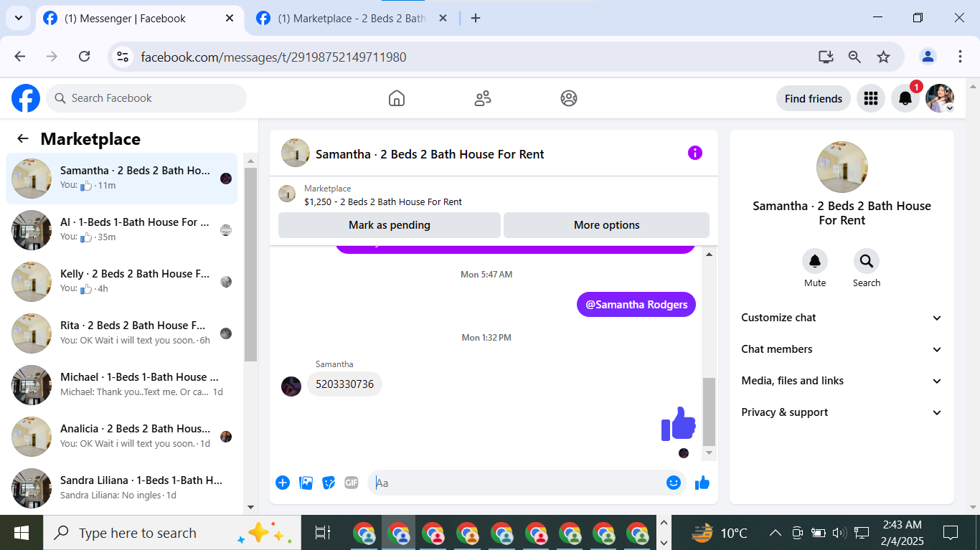
Task: Go back using the Marketplace back arrow
Action: click(23, 139)
